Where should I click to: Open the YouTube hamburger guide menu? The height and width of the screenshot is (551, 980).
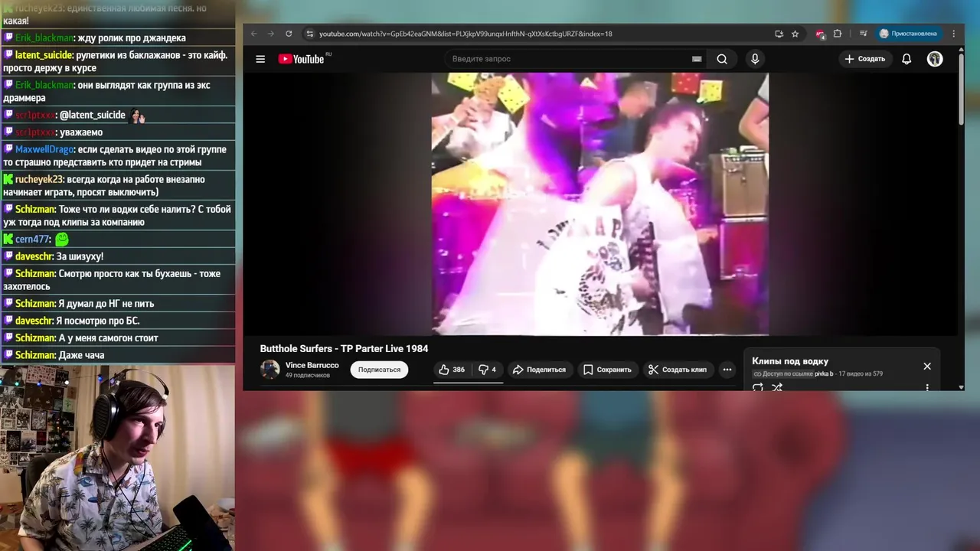260,59
